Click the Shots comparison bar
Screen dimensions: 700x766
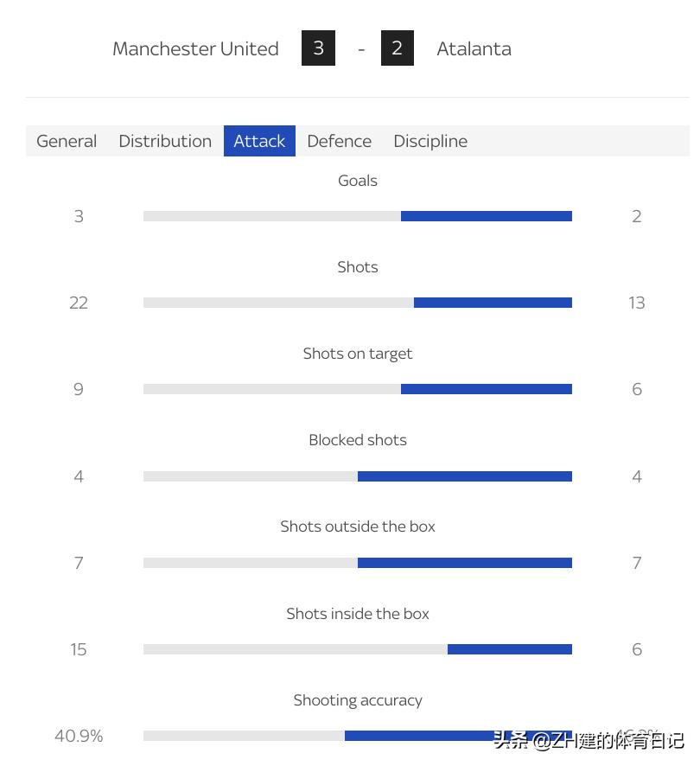click(x=358, y=303)
